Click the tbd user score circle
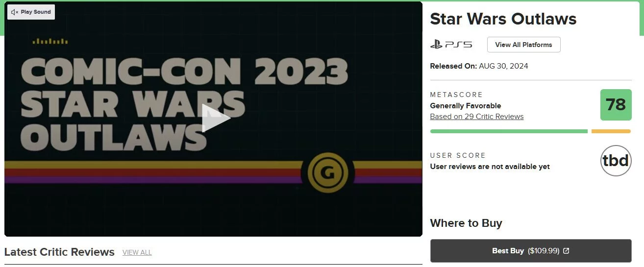The image size is (644, 267). pos(616,161)
